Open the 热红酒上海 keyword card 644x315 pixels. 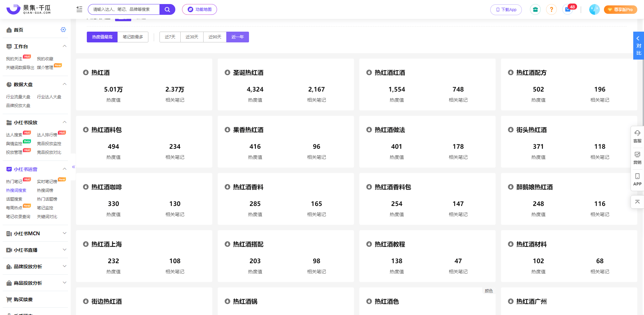click(144, 256)
